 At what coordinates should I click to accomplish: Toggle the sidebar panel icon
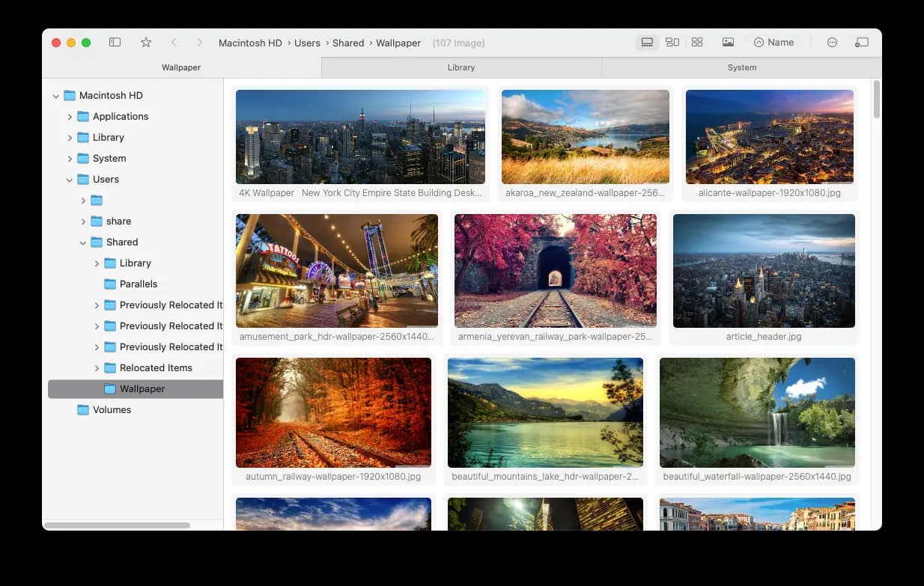[115, 43]
